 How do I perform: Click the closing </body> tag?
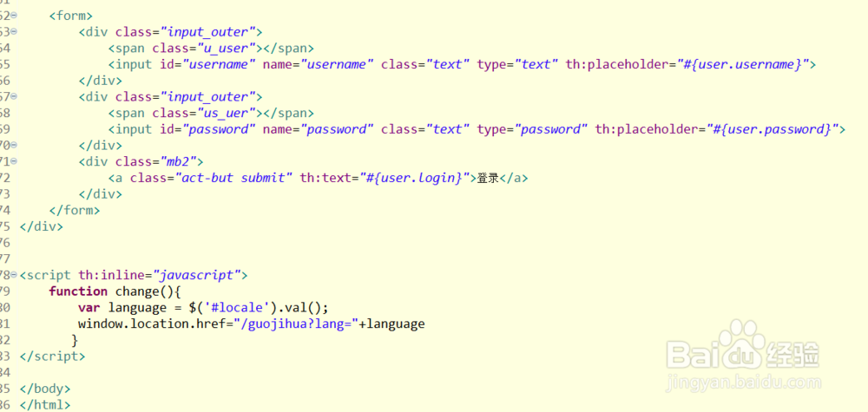click(45, 389)
